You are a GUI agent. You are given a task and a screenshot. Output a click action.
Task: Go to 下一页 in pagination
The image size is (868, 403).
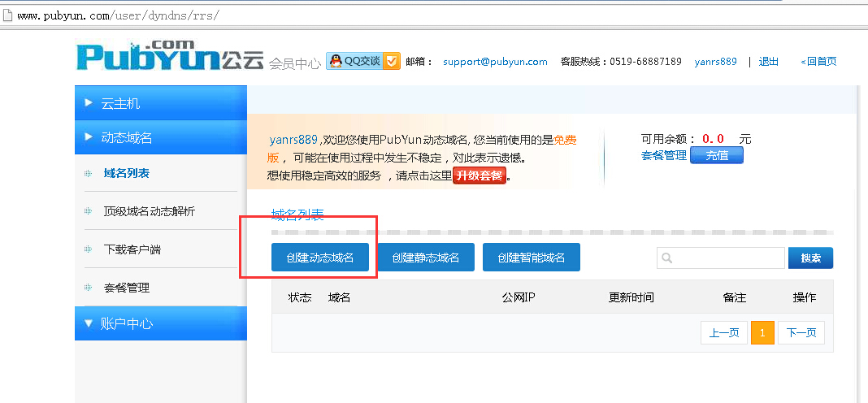pyautogui.click(x=801, y=332)
